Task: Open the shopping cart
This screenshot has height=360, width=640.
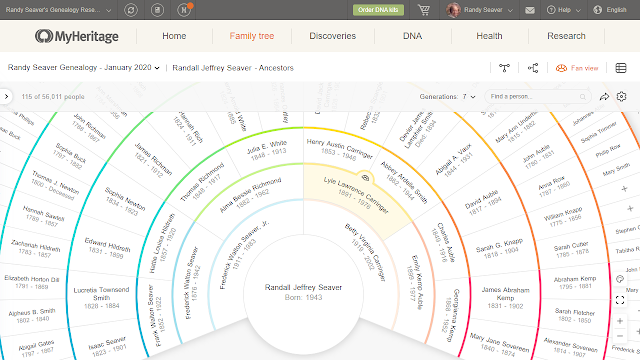Action: click(x=424, y=10)
